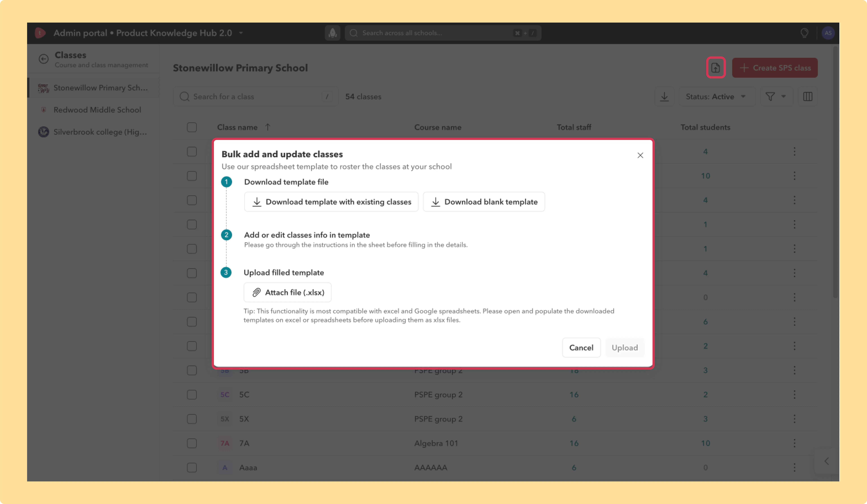Open staff count 6 for class 5X
The image size is (867, 504).
click(x=574, y=419)
